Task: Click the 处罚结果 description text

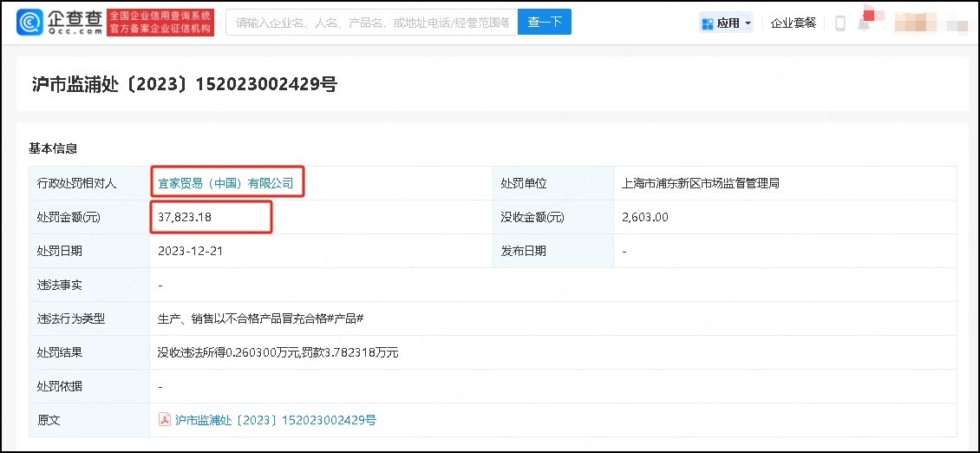Action: pos(278,352)
